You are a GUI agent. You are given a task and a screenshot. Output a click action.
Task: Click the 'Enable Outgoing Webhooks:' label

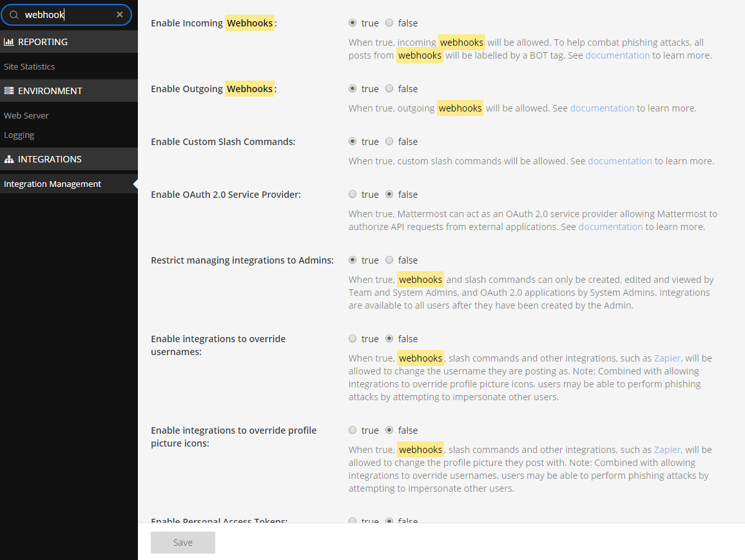[214, 89]
